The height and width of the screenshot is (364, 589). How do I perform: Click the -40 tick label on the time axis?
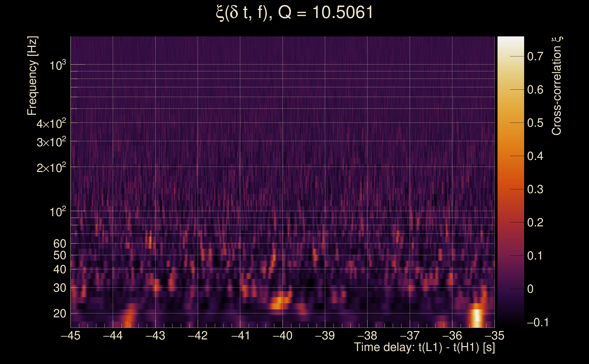pos(282,336)
